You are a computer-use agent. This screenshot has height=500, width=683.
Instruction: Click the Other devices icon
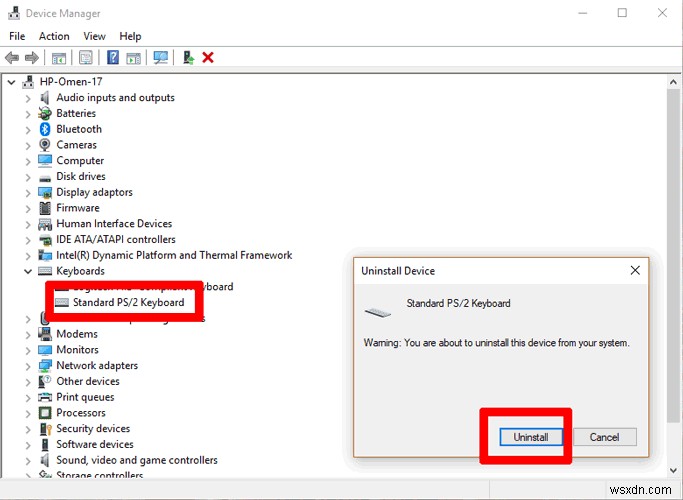coord(45,381)
